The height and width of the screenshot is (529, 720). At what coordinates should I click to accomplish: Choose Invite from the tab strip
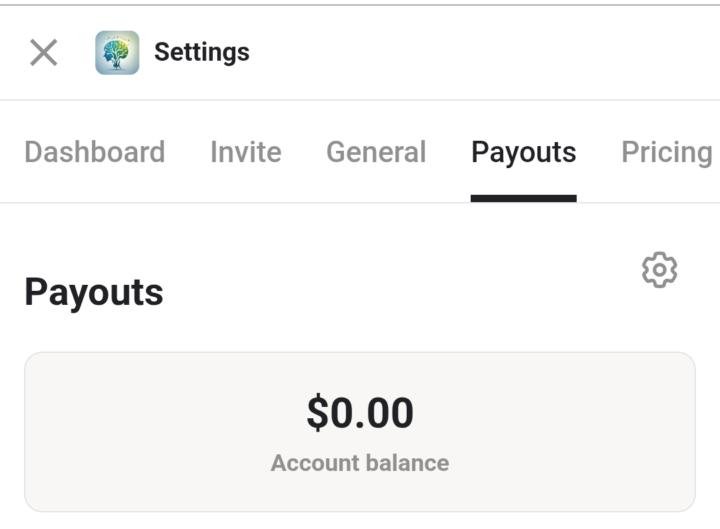tap(245, 152)
